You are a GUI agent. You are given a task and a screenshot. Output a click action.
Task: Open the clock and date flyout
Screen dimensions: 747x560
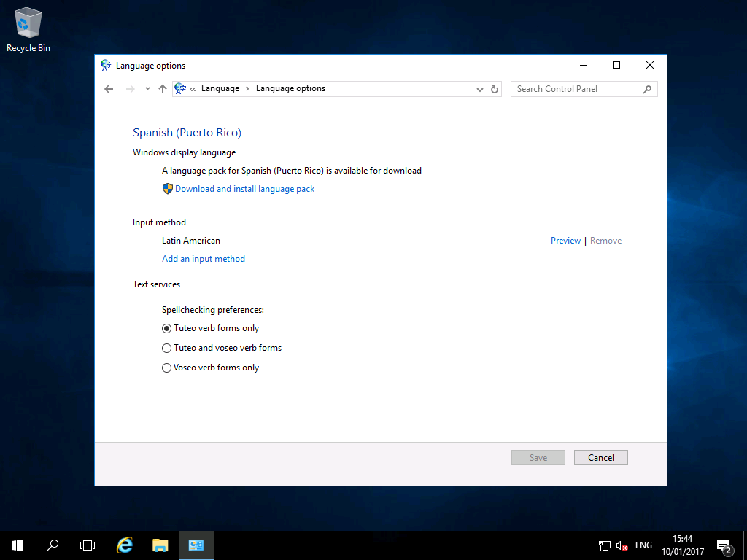683,545
